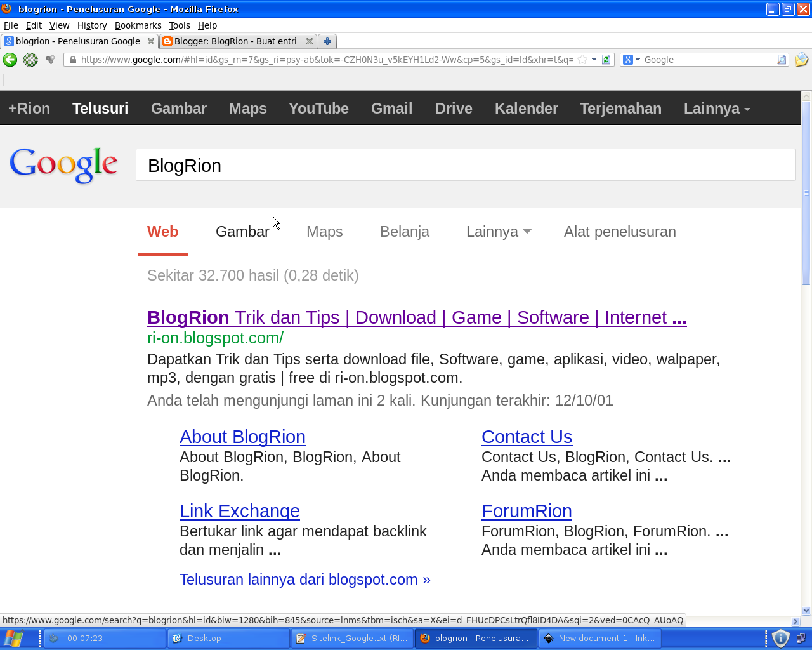Switch to Desktop taskbar item
Viewport: 812px width, 650px height.
point(228,639)
